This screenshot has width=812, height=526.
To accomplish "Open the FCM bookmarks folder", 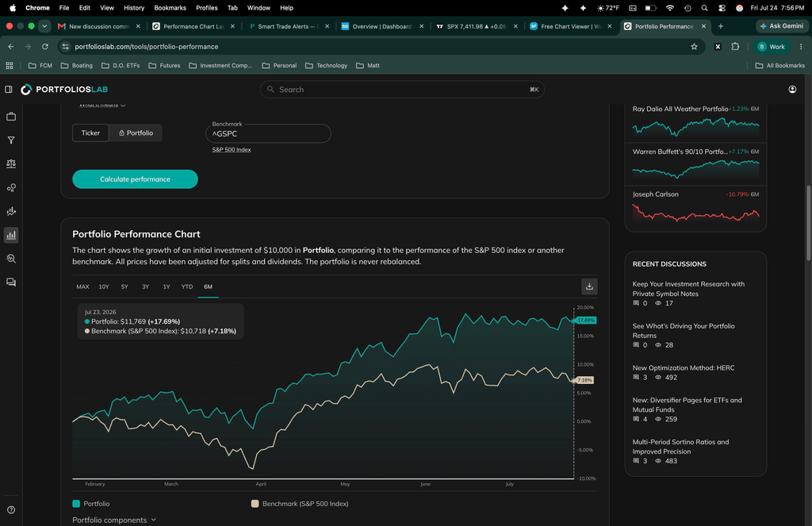I will (40, 65).
